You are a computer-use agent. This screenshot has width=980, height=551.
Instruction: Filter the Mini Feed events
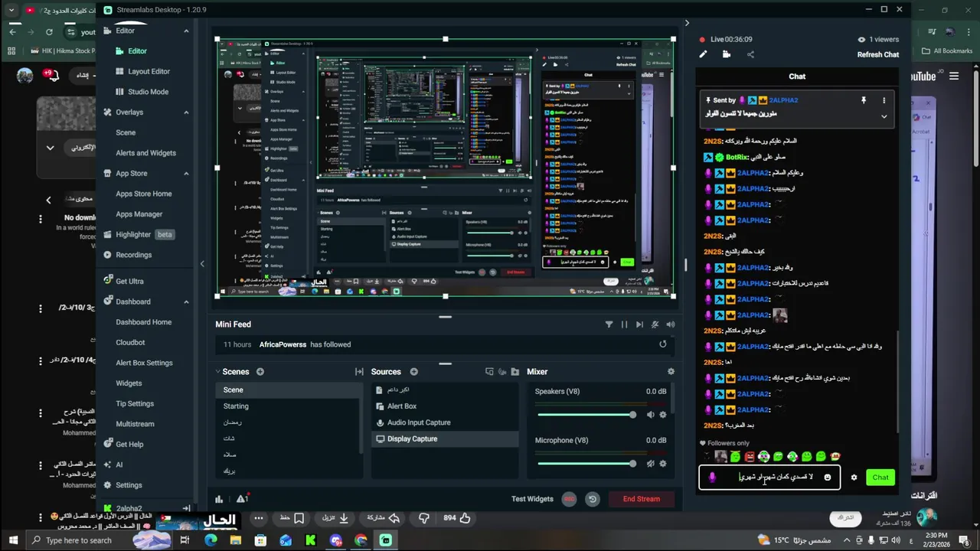click(609, 324)
